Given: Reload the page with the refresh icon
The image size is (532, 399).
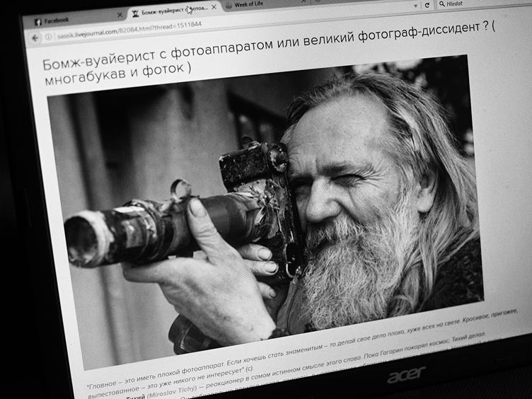Looking at the screenshot, I should 427,5.
